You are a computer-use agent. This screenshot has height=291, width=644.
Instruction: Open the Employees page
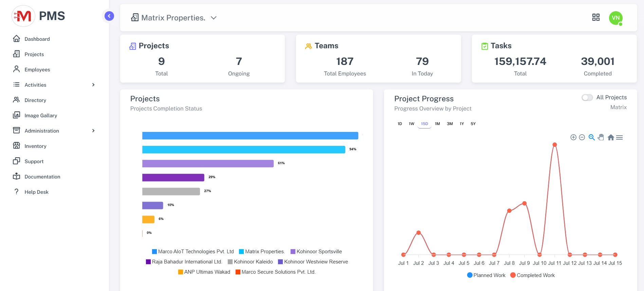[x=37, y=69]
